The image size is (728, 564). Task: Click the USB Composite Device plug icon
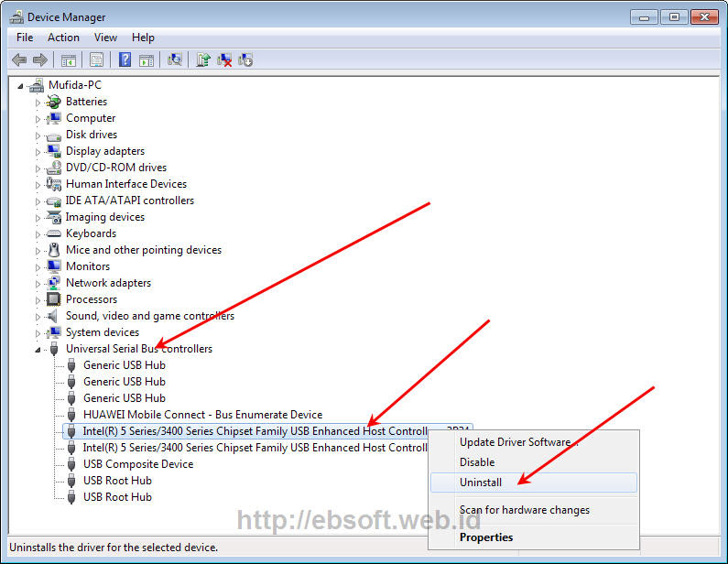point(71,464)
